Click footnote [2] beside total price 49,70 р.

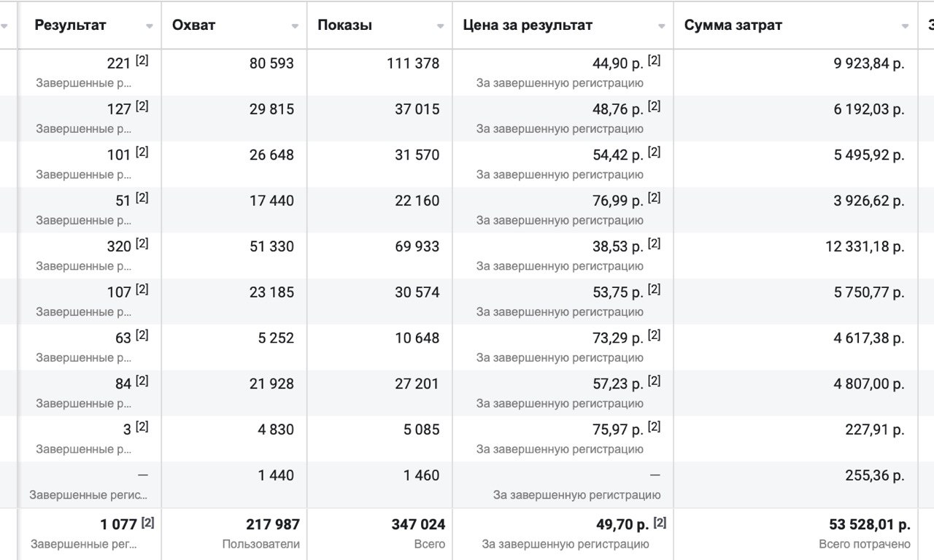pos(660,522)
